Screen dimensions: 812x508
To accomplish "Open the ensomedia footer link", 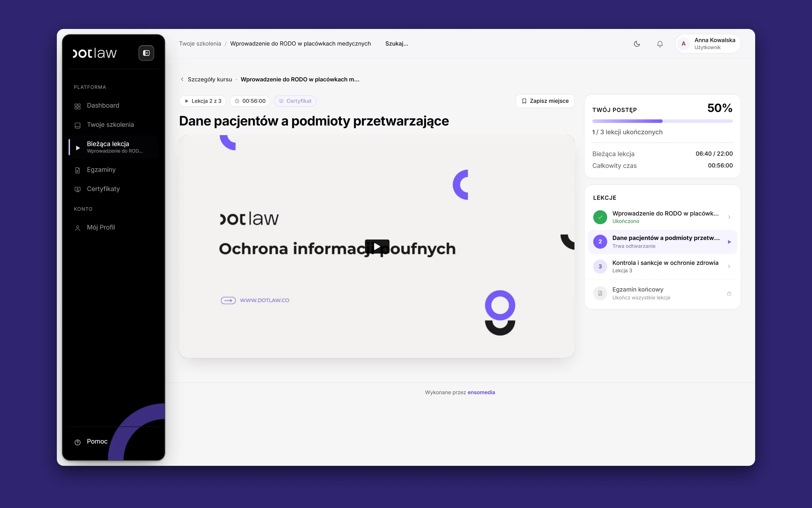I will point(481,392).
